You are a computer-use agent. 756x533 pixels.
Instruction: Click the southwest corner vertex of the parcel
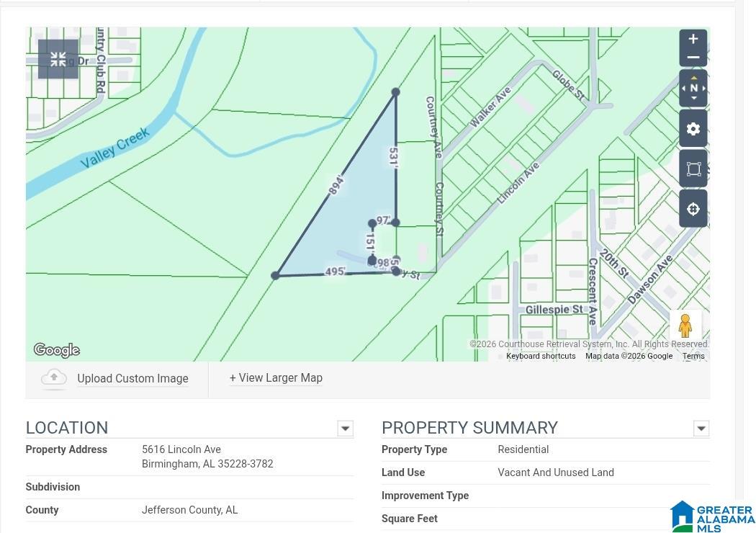pos(275,276)
